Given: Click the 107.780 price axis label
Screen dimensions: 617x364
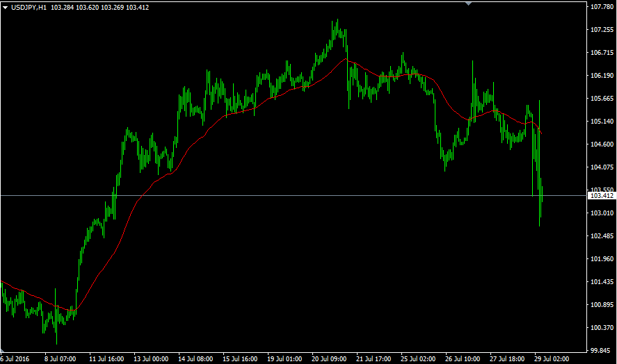Looking at the screenshot, I should (x=602, y=7).
